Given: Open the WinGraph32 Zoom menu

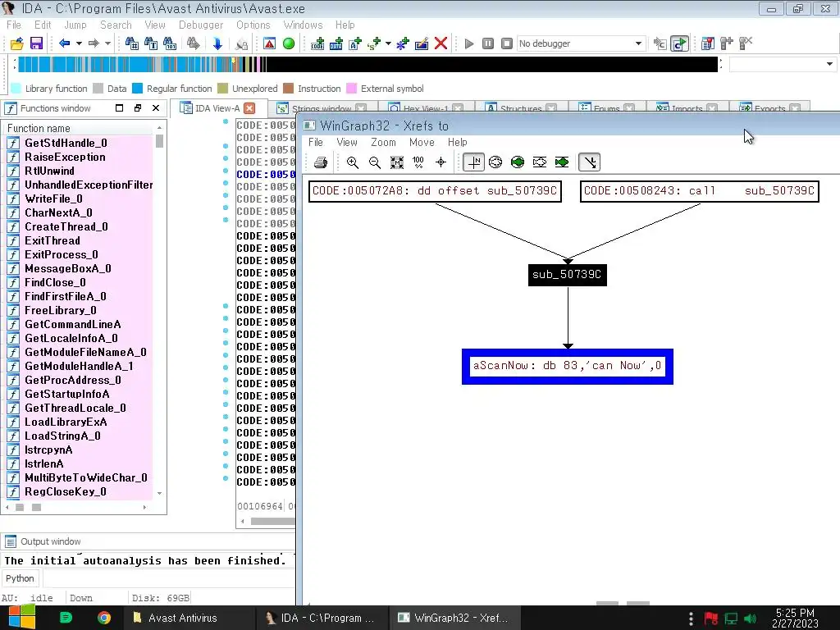Looking at the screenshot, I should click(383, 142).
